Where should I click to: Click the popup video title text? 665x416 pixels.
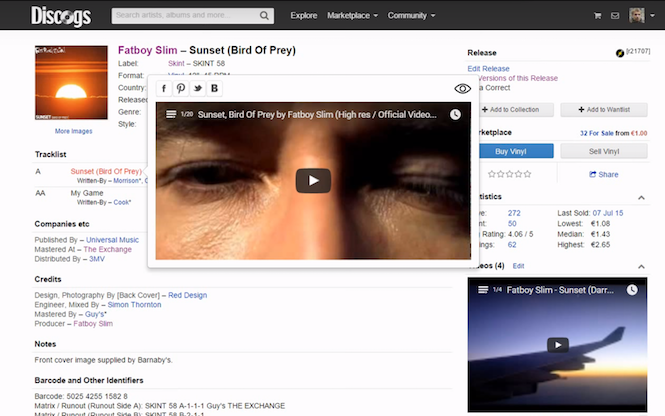[x=317, y=114]
